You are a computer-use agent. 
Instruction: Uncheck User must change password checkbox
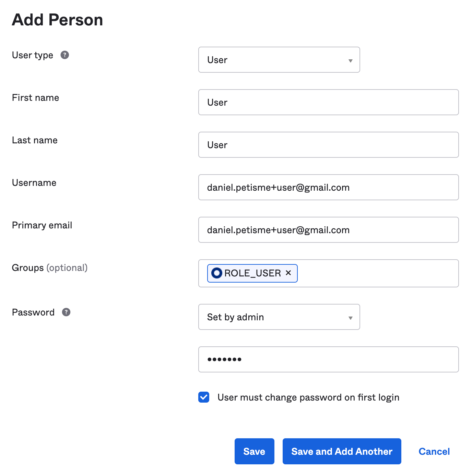[204, 397]
